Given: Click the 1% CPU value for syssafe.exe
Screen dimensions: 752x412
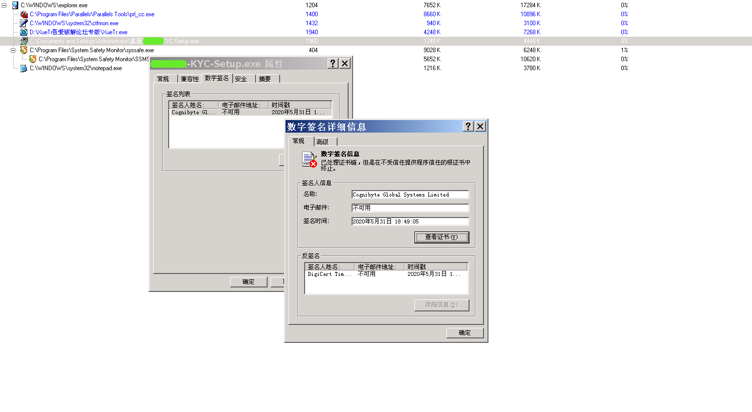Looking at the screenshot, I should [624, 50].
